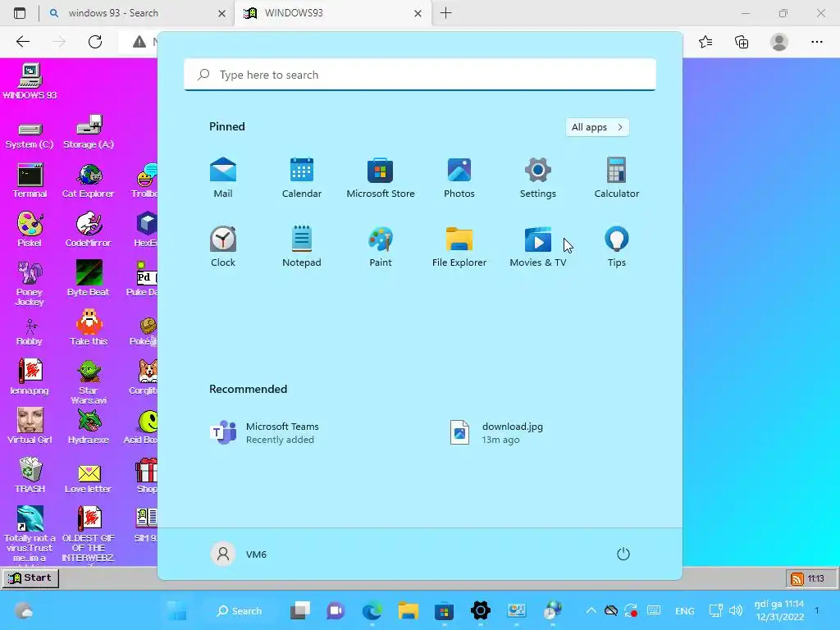Viewport: 840px width, 630px height.
Task: Click the Windows 93 Start button
Action: (x=30, y=577)
